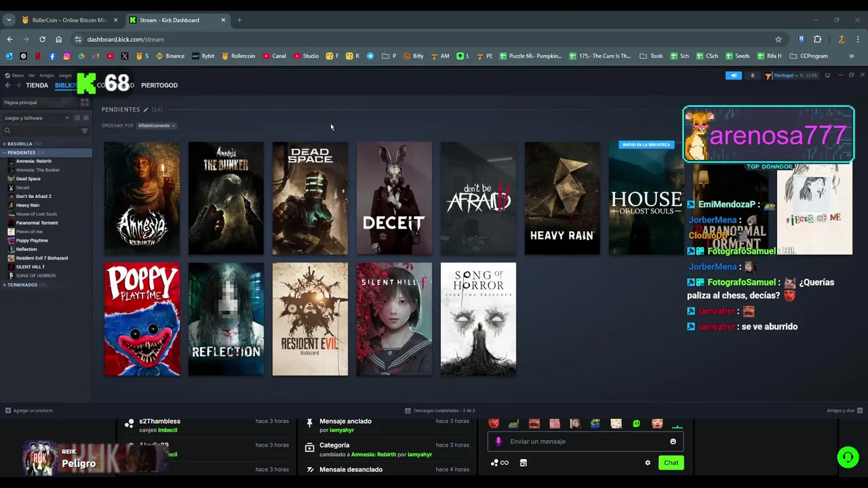Click the Kick shop storefront icon

523,463
